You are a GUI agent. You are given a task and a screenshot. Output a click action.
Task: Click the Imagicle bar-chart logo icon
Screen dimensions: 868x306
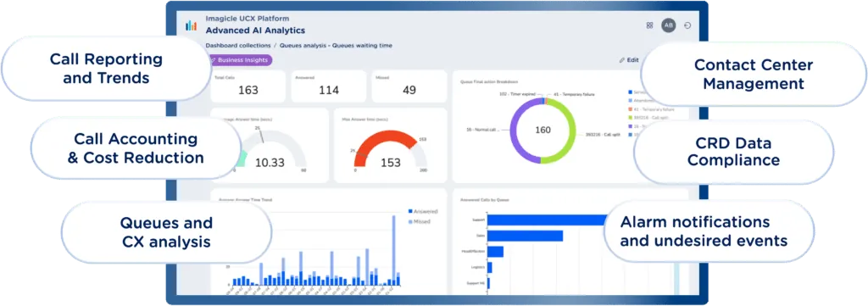tap(191, 25)
